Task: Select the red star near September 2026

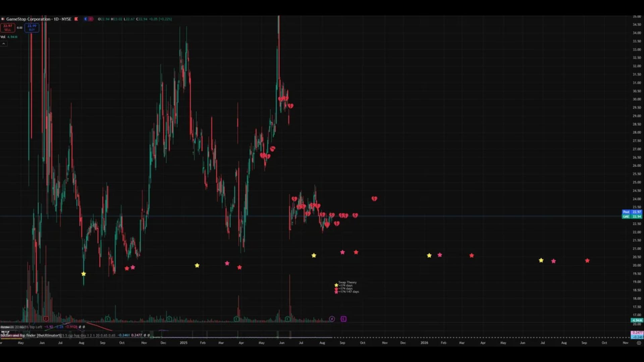Action: (x=587, y=260)
